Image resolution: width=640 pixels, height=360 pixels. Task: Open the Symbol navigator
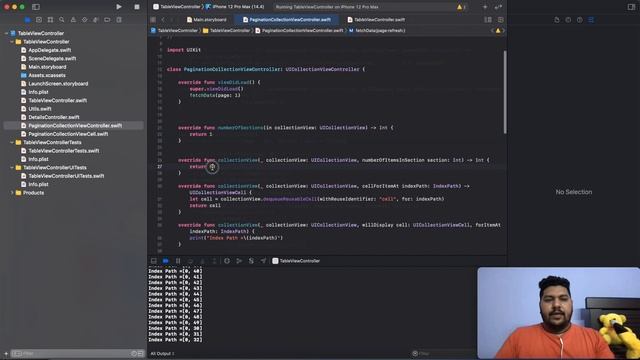(50, 20)
